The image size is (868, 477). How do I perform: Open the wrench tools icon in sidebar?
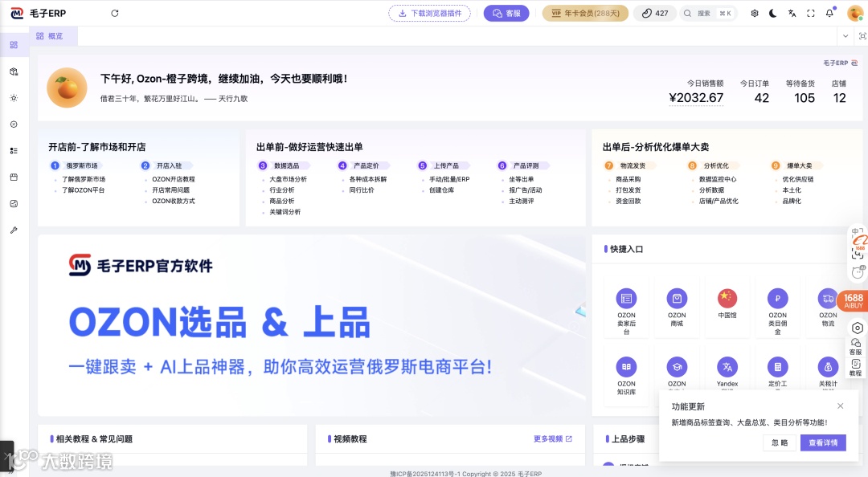[14, 230]
